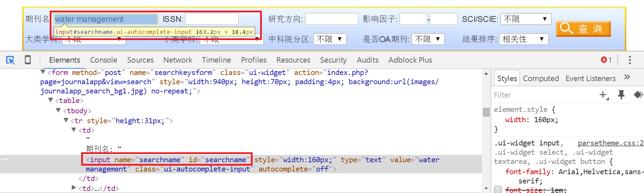644x193 pixels.
Task: Open the Adblock Plus tab
Action: click(x=410, y=60)
